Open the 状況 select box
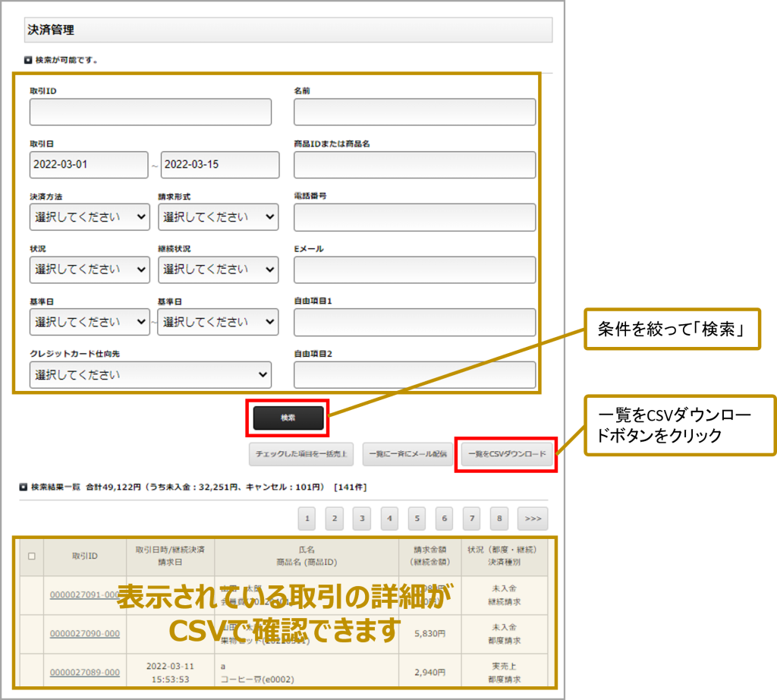777x700 pixels. point(90,270)
